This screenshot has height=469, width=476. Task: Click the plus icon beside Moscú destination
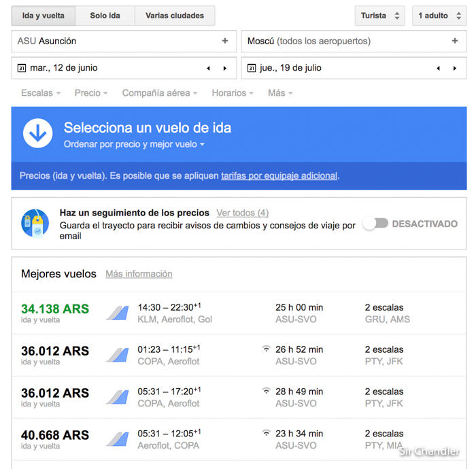(x=455, y=41)
